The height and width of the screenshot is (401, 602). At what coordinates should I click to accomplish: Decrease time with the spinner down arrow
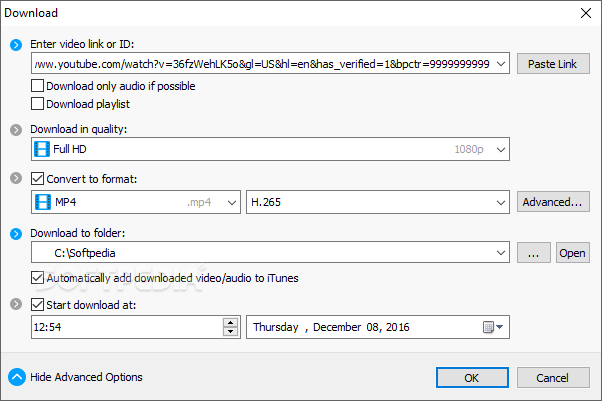[x=230, y=331]
